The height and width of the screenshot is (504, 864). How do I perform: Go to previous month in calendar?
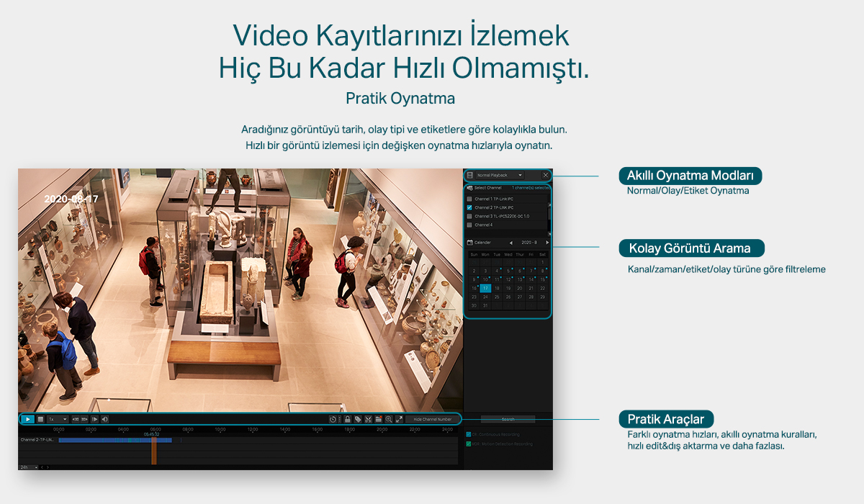511,243
